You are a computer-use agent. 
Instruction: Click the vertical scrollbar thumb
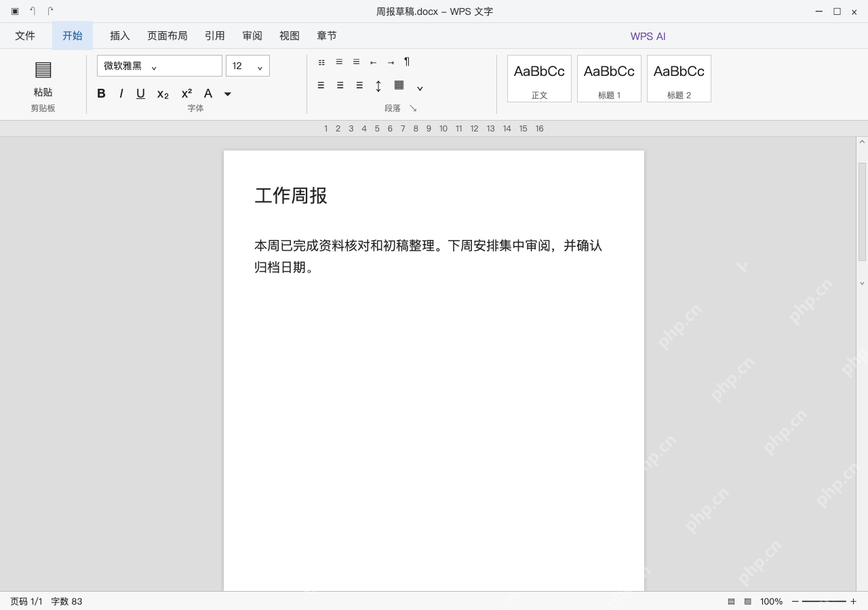point(862,211)
